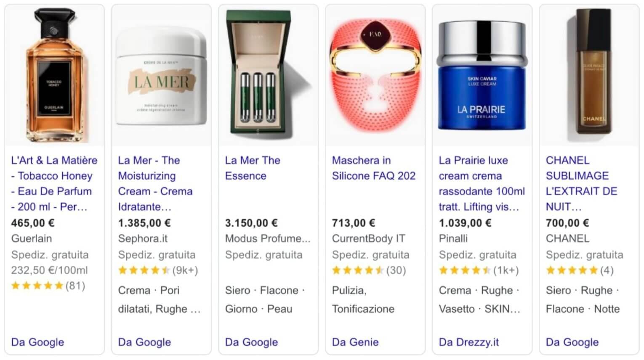Screen dimensions: 644x360
Task: Click the Da Genie source link
Action: (x=355, y=342)
